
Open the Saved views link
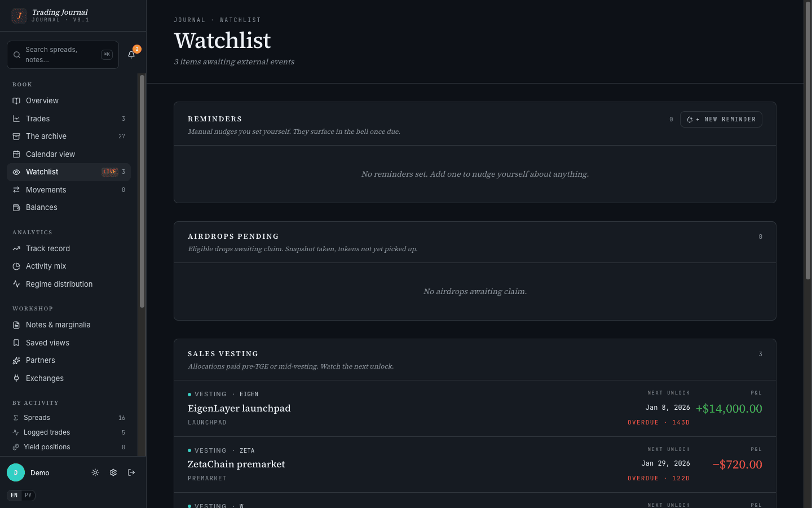(x=69, y=343)
